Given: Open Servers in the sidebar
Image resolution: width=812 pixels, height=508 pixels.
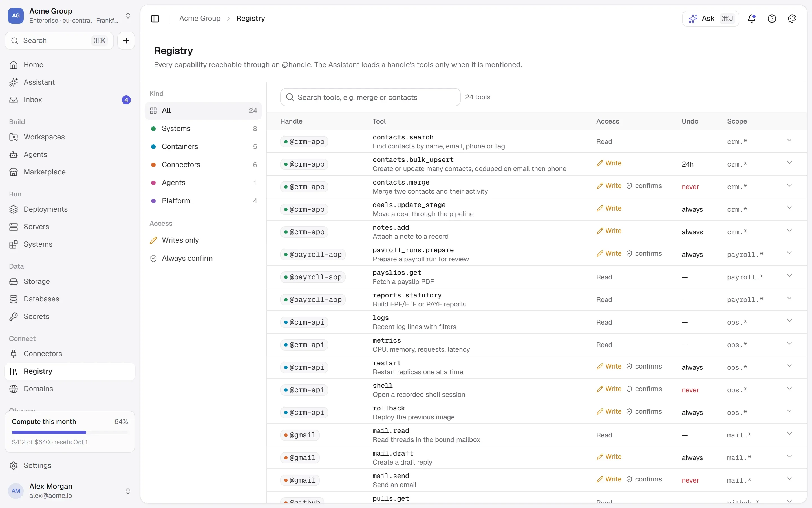Looking at the screenshot, I should click(70, 226).
